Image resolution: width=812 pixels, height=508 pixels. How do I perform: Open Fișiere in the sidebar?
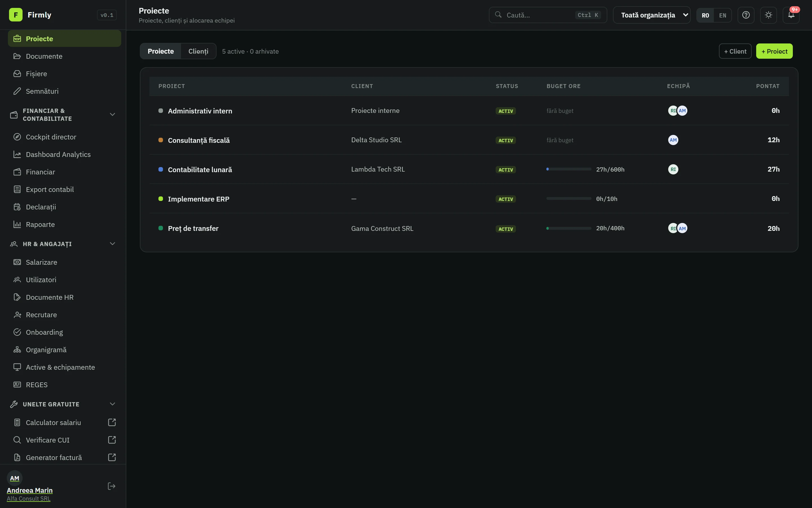[x=64, y=74]
